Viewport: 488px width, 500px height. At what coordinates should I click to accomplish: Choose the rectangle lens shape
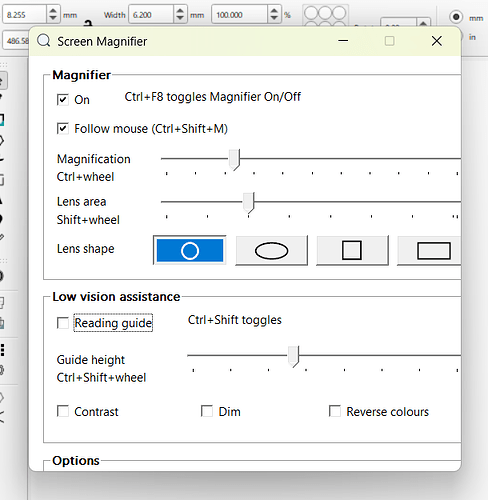(x=429, y=250)
